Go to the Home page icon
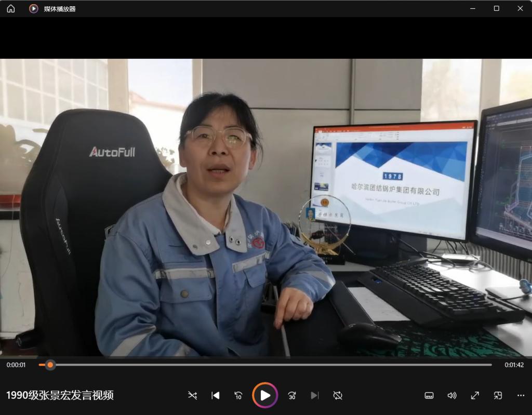The width and height of the screenshot is (532, 415). 10,9
